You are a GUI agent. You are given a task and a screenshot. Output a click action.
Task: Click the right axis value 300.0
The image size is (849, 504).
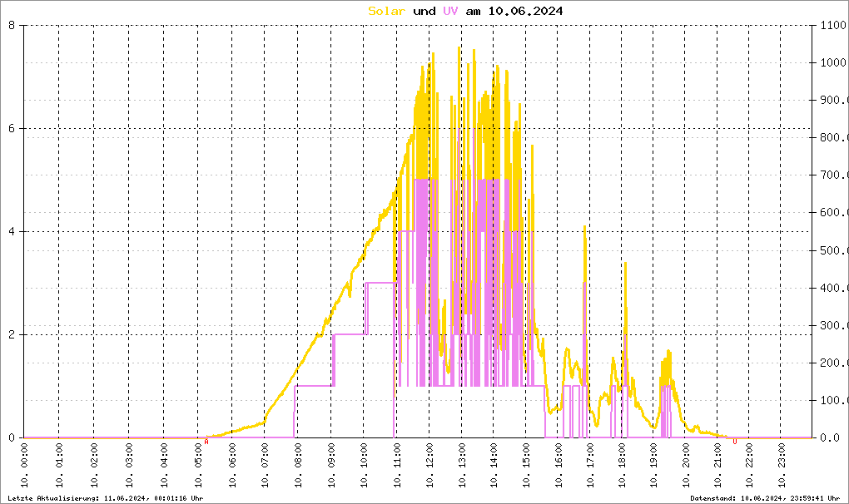834,325
